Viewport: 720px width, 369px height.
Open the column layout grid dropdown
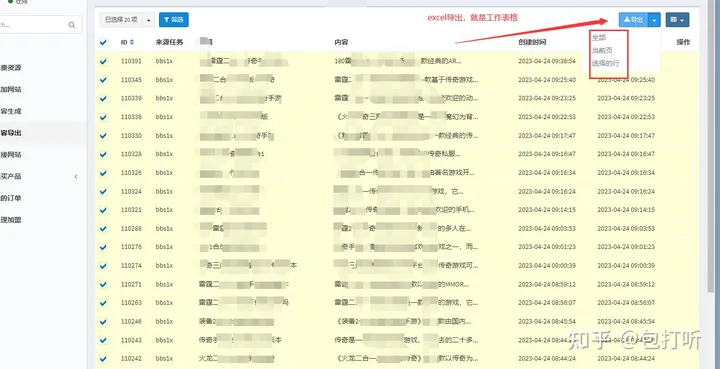[x=677, y=20]
